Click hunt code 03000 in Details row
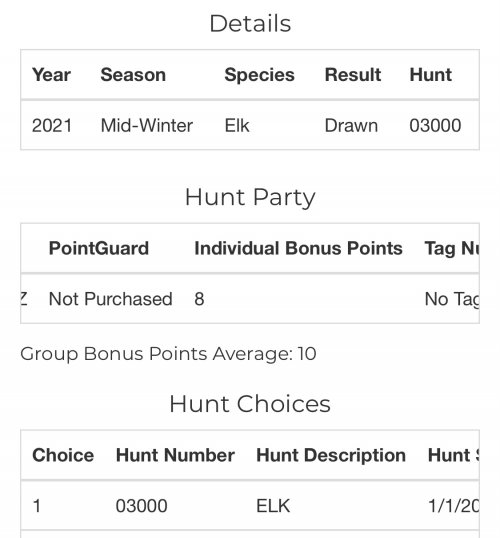 click(435, 126)
